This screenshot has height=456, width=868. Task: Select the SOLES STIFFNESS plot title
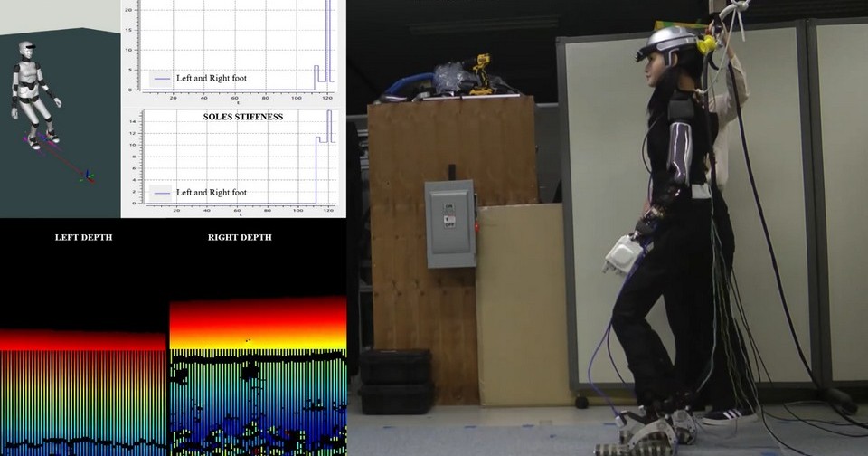pos(242,117)
